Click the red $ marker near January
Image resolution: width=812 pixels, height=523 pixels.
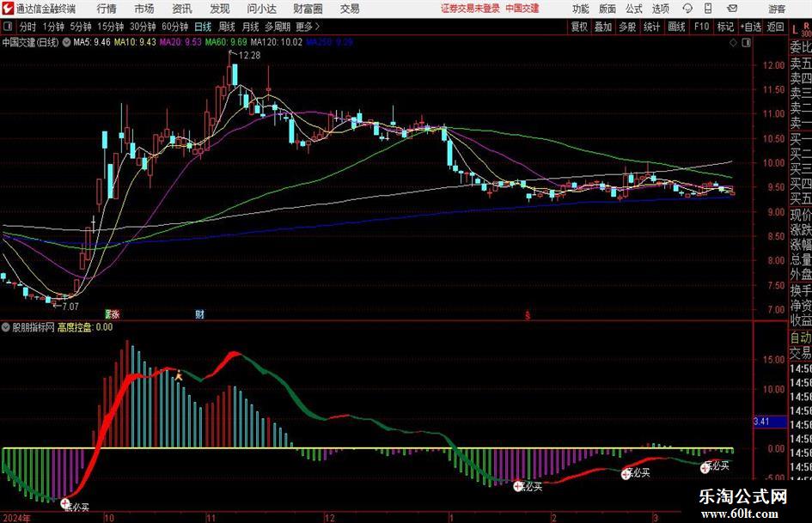(x=528, y=315)
